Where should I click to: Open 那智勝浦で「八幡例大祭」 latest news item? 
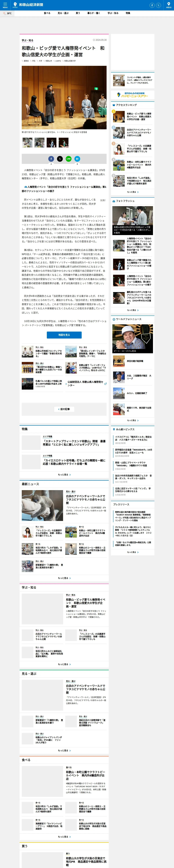coord(42,566)
